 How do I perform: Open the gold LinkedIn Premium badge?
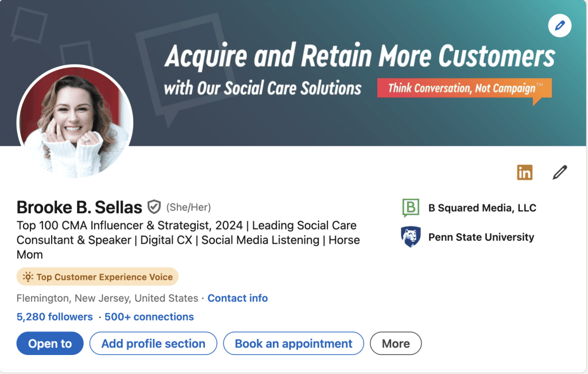pyautogui.click(x=524, y=172)
